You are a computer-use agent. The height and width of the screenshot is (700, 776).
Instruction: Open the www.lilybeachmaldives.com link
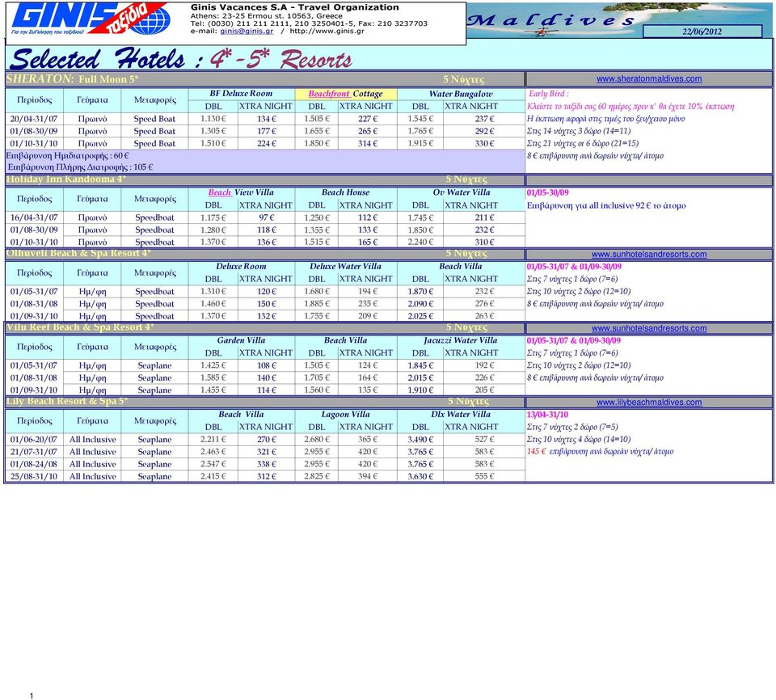(649, 403)
